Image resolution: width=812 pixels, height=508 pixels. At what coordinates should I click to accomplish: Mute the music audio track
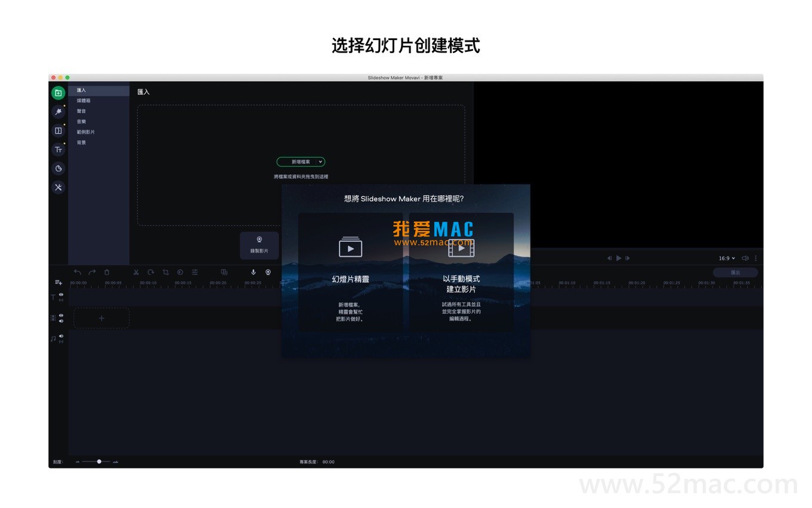coord(61,336)
